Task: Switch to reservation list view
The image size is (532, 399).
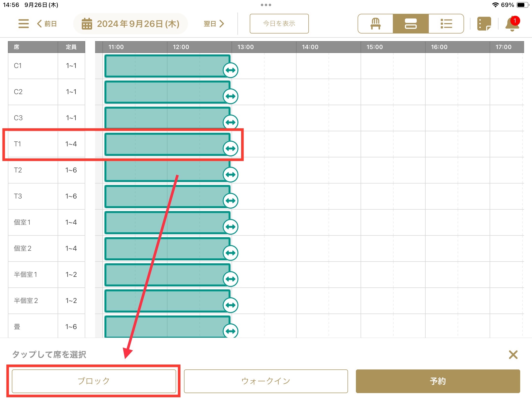Action: [x=446, y=24]
